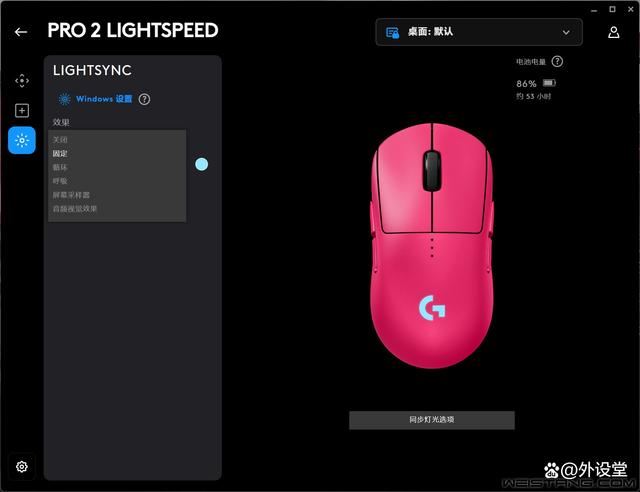The height and width of the screenshot is (492, 640).
Task: Select 关闭 (off) lighting effect
Action: 60,140
